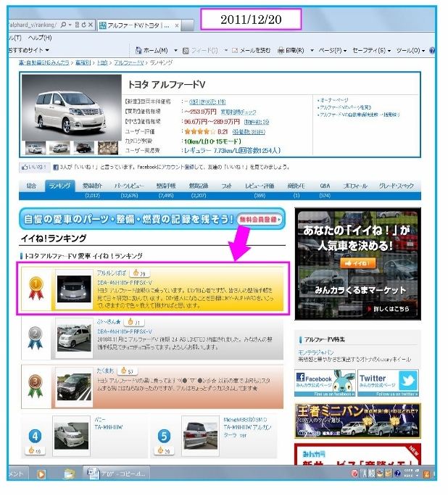448x496 pixels.
Task: Follow the 車・自動車SNSみんカラ breadcrumb link
Action: (x=44, y=62)
